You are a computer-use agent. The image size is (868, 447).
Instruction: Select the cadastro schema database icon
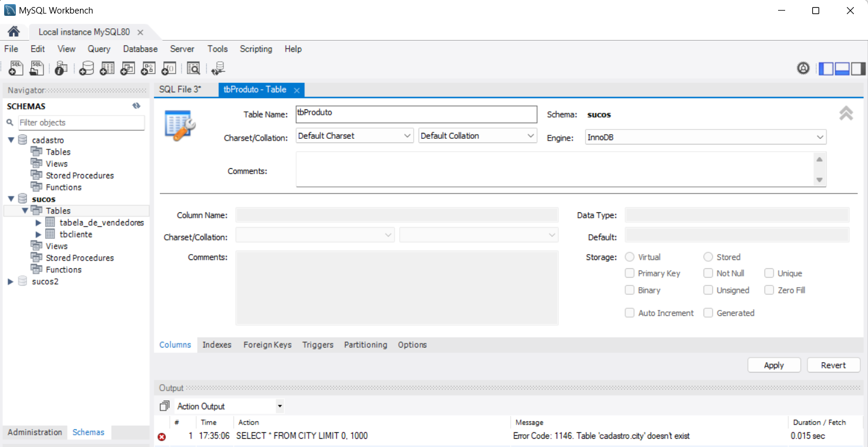coord(23,140)
